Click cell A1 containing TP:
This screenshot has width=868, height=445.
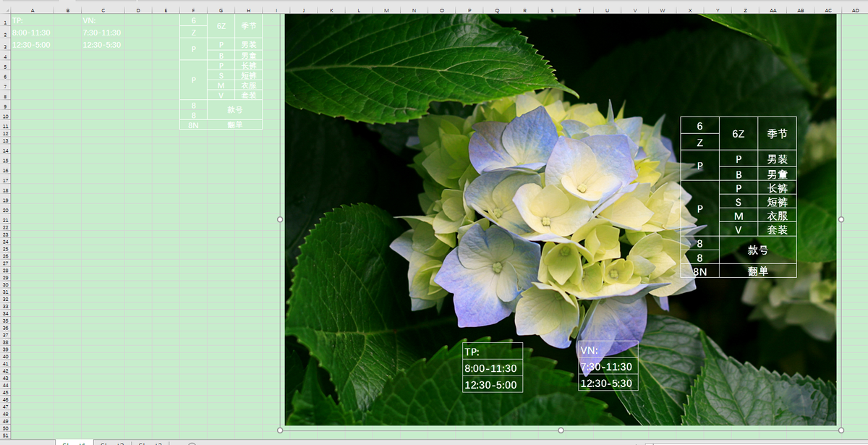(33, 20)
